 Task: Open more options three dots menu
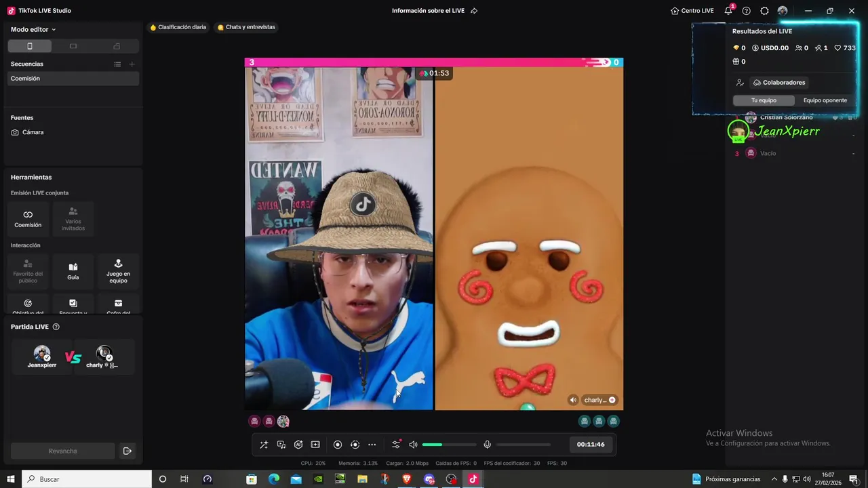372,445
